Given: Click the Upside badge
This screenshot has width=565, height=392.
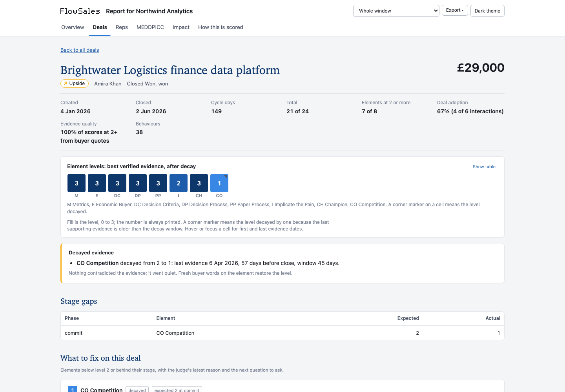Looking at the screenshot, I should coord(75,83).
